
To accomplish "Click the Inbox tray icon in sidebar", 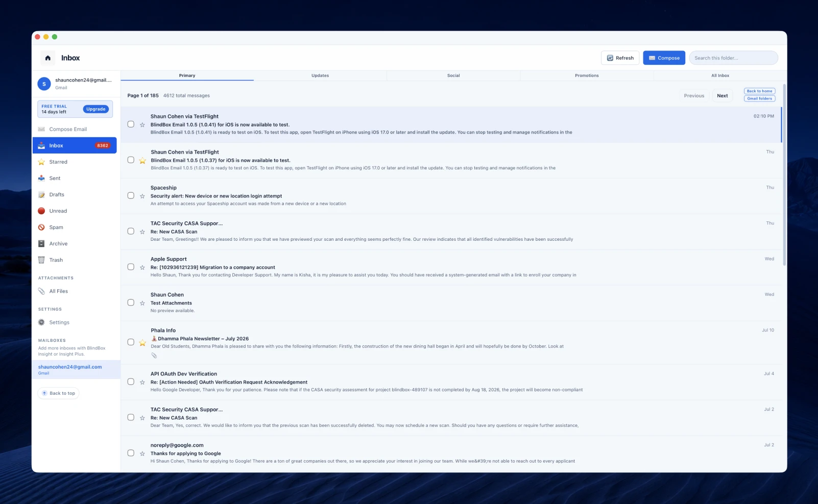I will click(41, 146).
